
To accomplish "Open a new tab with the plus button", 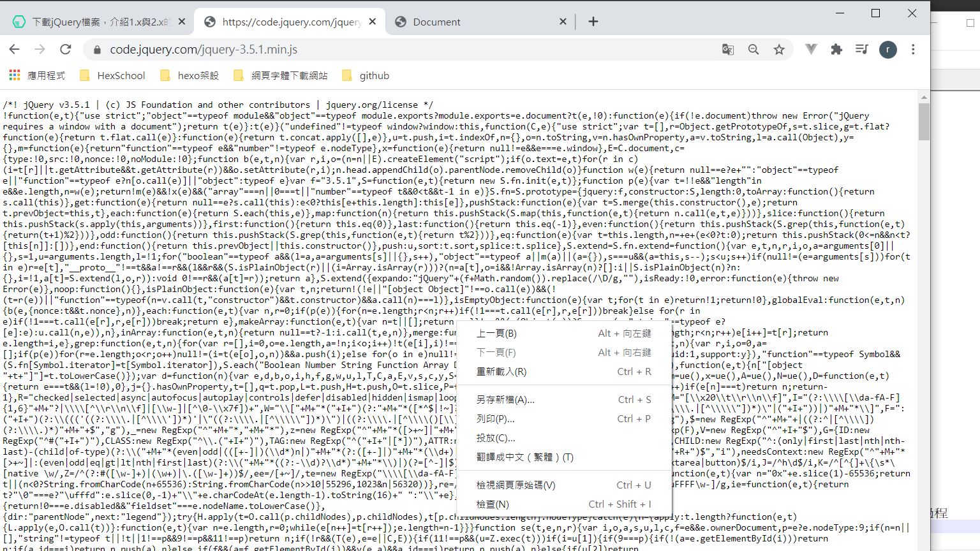I will tap(593, 22).
